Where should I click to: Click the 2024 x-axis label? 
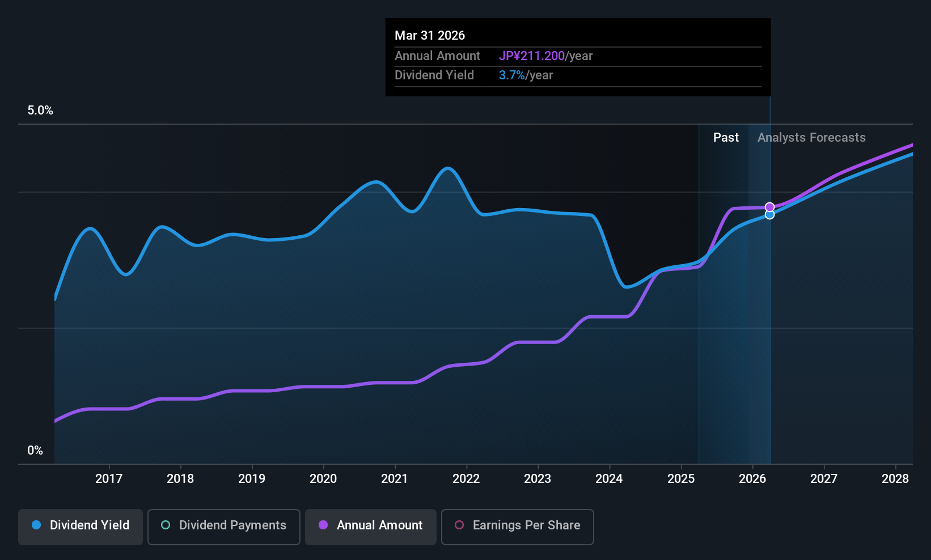coord(609,479)
